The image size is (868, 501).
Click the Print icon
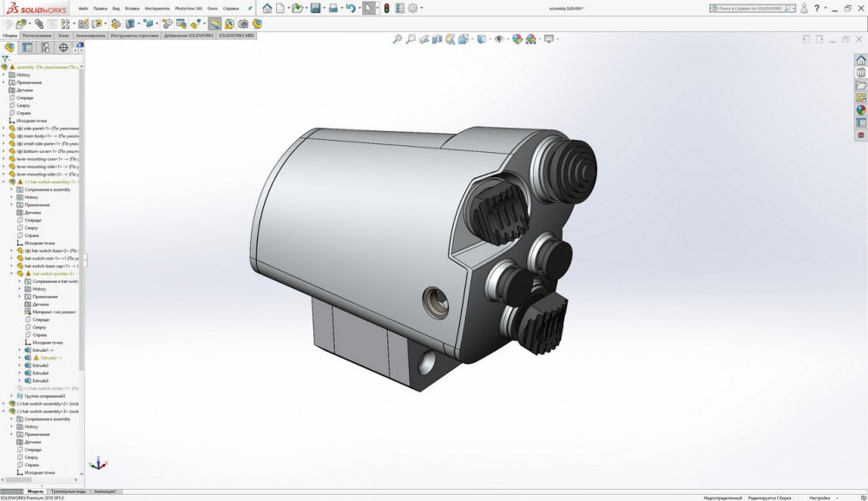(334, 8)
